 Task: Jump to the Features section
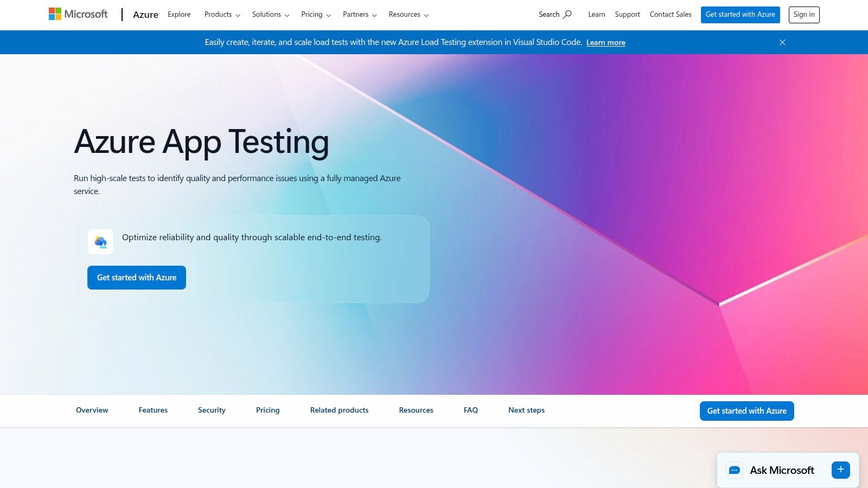(153, 410)
